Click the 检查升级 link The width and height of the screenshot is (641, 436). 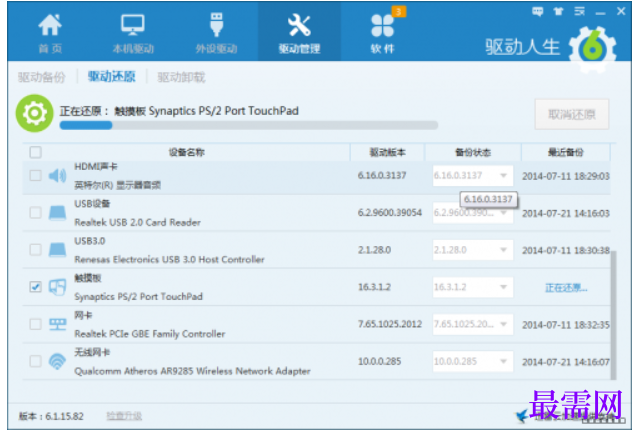[x=124, y=416]
